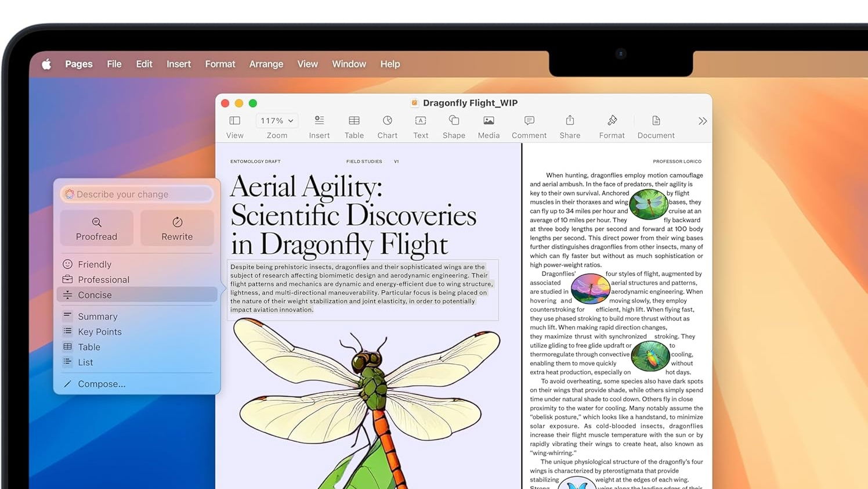Click the PROFESSOR LORICO header text
This screenshot has width=868, height=489.
677,161
